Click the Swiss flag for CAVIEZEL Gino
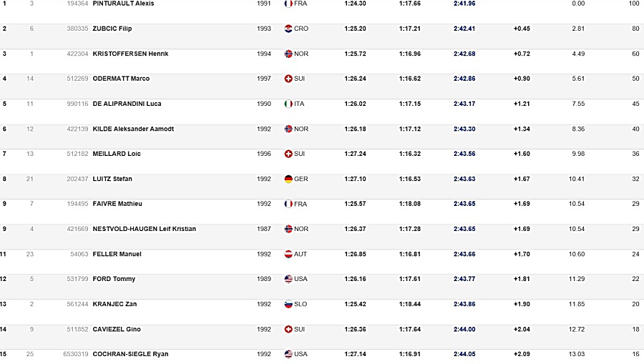The width and height of the screenshot is (644, 364). (x=288, y=329)
